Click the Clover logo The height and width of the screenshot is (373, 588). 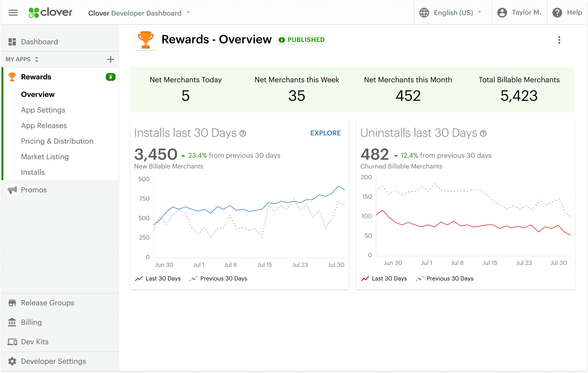click(x=50, y=13)
